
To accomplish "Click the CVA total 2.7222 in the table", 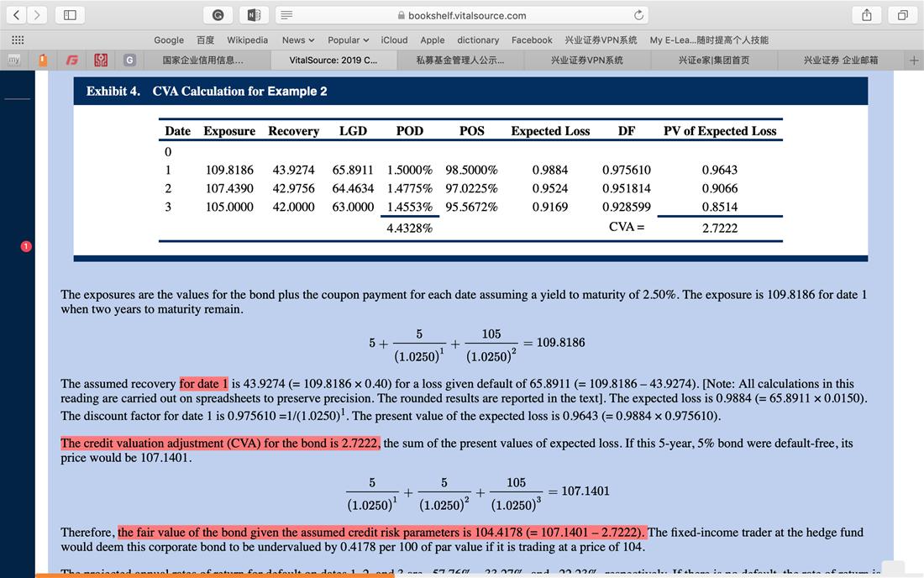I will (x=720, y=228).
